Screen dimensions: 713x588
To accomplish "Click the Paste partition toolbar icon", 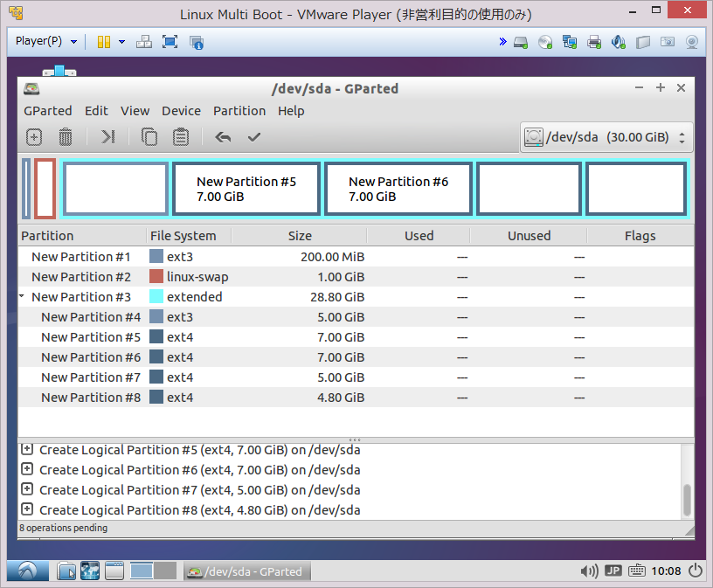I will pyautogui.click(x=181, y=137).
